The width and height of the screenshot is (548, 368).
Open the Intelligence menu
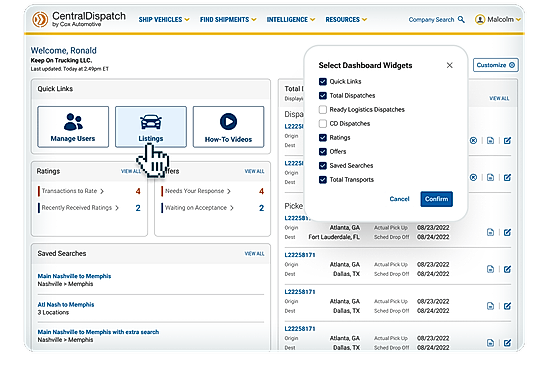pyautogui.click(x=290, y=20)
